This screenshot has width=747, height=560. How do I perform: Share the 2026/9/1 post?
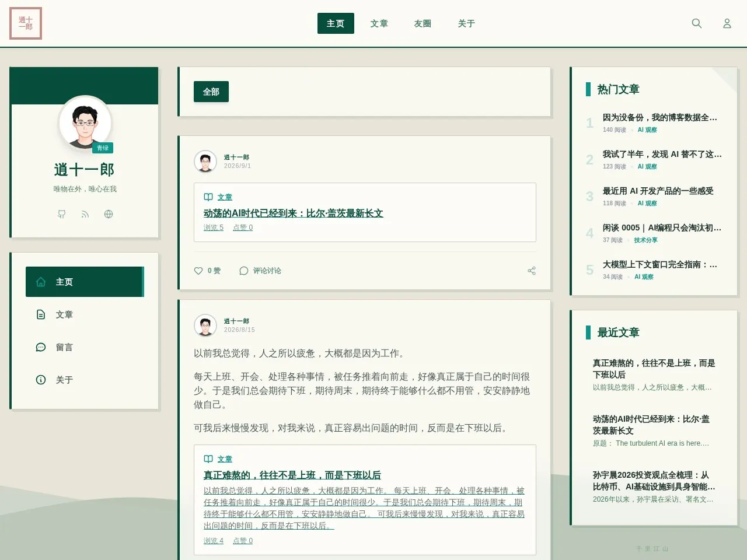click(532, 271)
